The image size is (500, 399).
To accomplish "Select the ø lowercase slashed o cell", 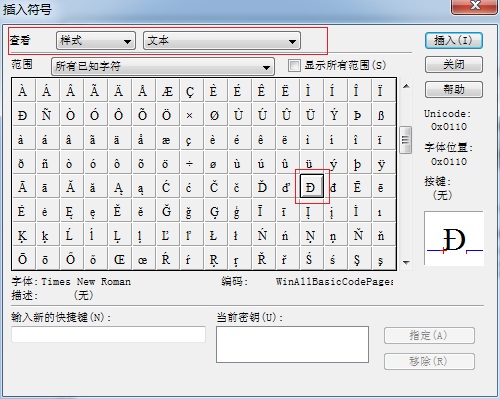I will point(216,163).
